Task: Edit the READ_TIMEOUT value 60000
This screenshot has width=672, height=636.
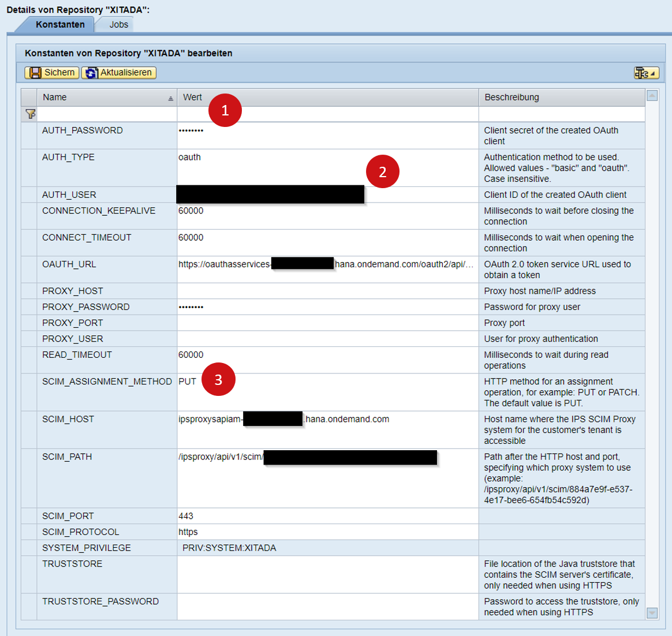Action: click(x=328, y=360)
